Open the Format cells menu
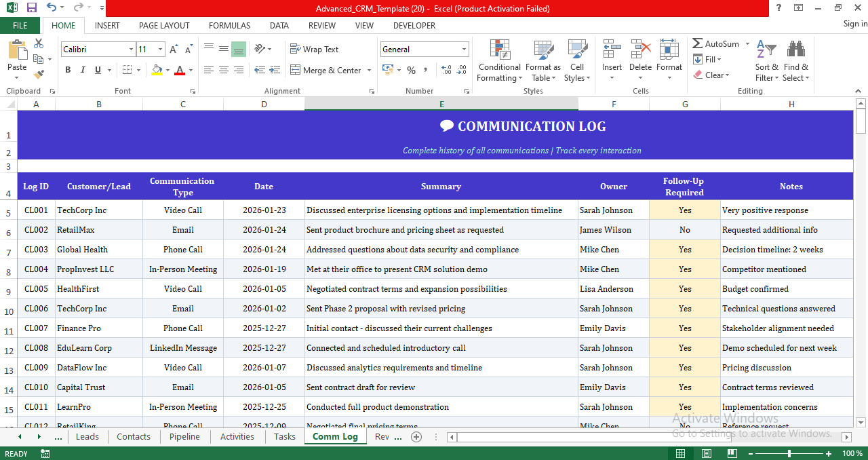Viewport: 868px width, 460px height. (669, 61)
